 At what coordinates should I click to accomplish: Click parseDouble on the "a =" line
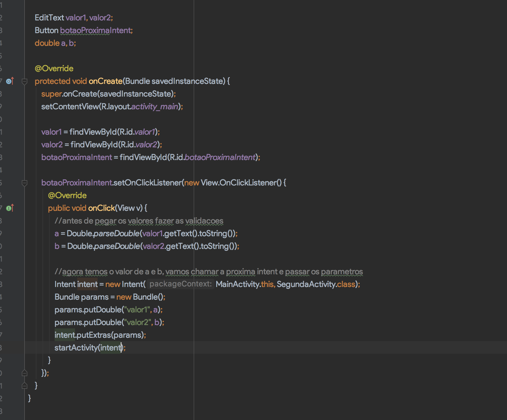click(x=116, y=233)
